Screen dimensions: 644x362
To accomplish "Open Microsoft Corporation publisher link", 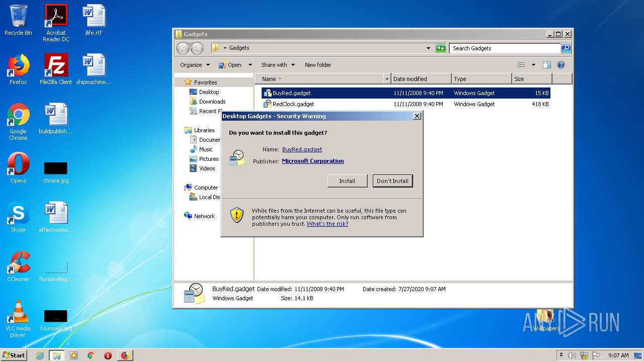I will coord(313,161).
